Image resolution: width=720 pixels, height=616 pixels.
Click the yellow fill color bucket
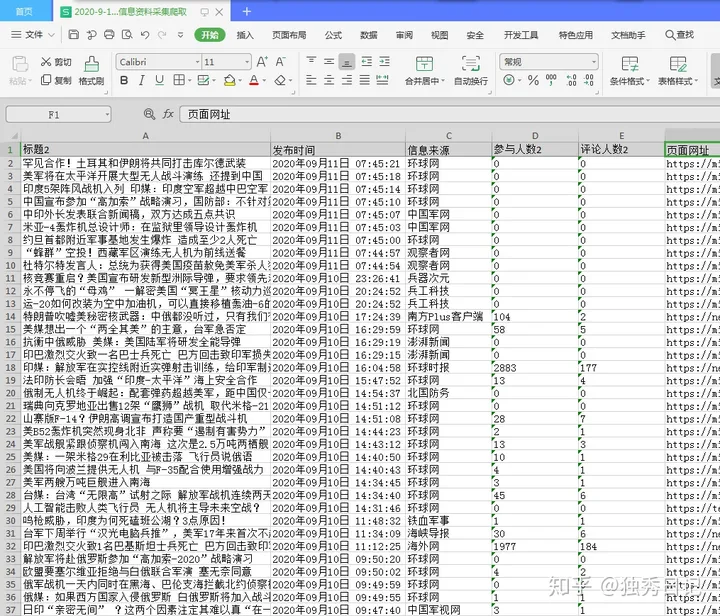click(229, 80)
